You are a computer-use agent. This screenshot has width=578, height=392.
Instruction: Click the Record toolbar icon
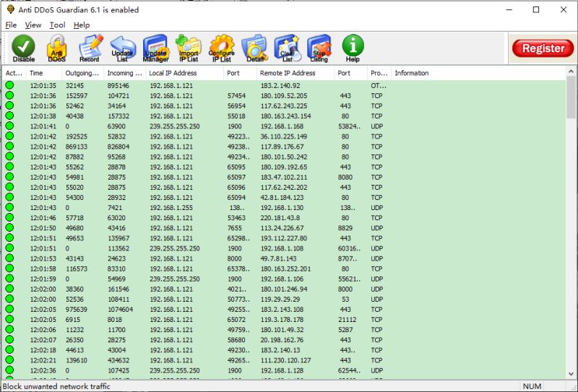pyautogui.click(x=90, y=48)
